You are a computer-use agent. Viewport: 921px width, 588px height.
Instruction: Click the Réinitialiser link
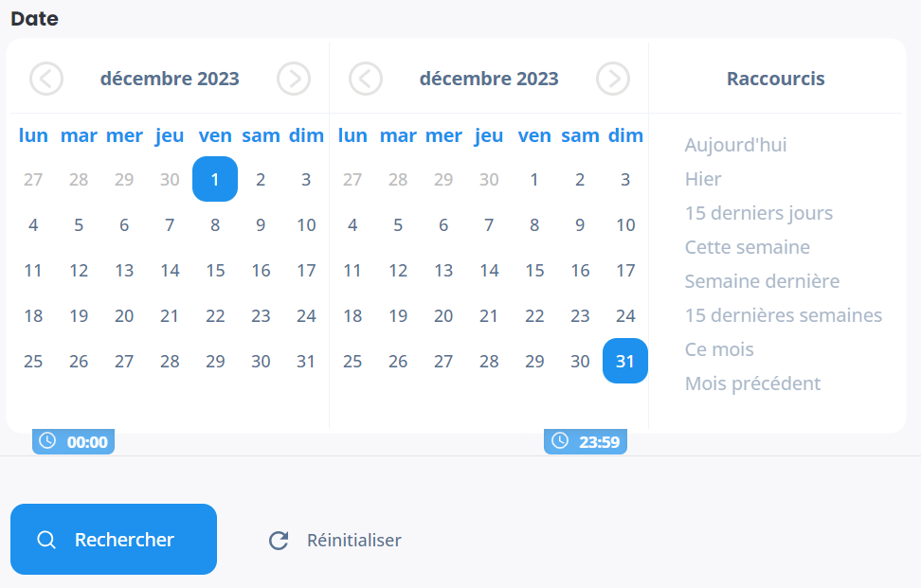(353, 541)
